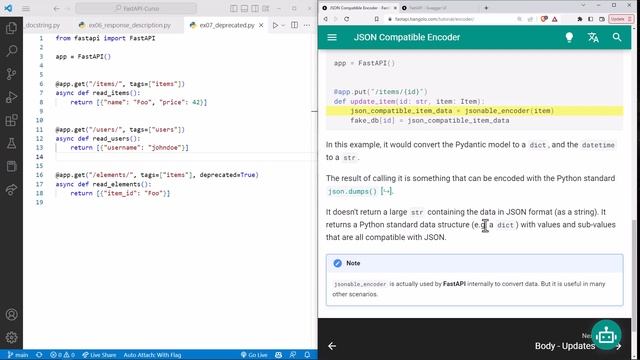Open the docs search
This screenshot has height=360, width=640.
[x=617, y=37]
